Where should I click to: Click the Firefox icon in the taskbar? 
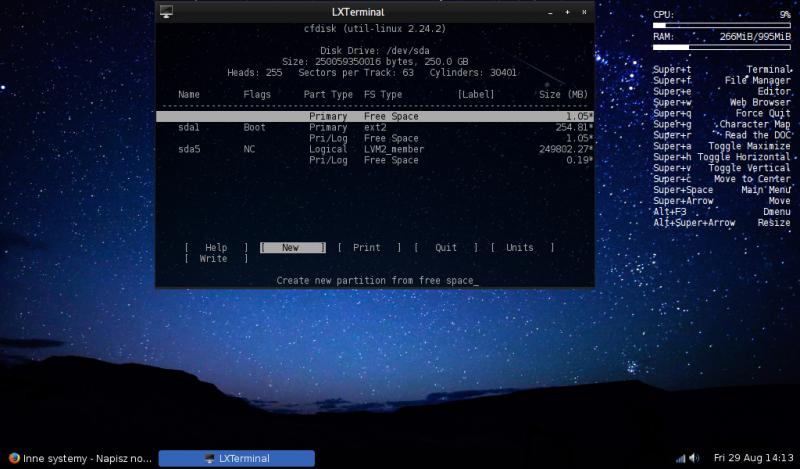(x=12, y=458)
